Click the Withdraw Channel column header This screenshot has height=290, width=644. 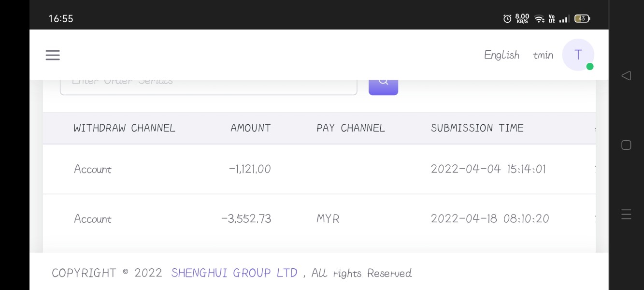124,128
